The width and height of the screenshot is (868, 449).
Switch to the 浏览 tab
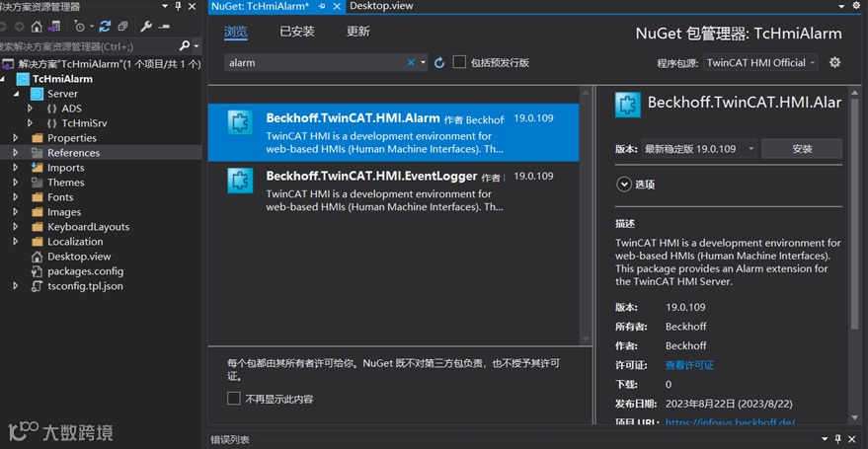pos(236,32)
